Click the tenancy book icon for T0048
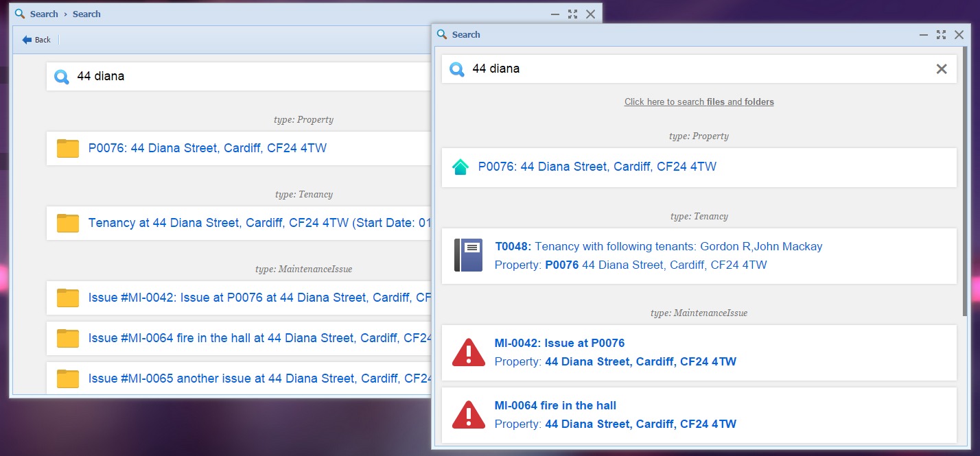Viewport: 980px width, 456px height. click(x=469, y=255)
